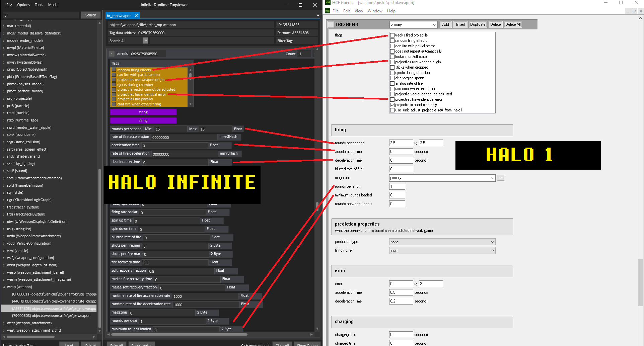Click the Insert trigger button

pyautogui.click(x=460, y=25)
